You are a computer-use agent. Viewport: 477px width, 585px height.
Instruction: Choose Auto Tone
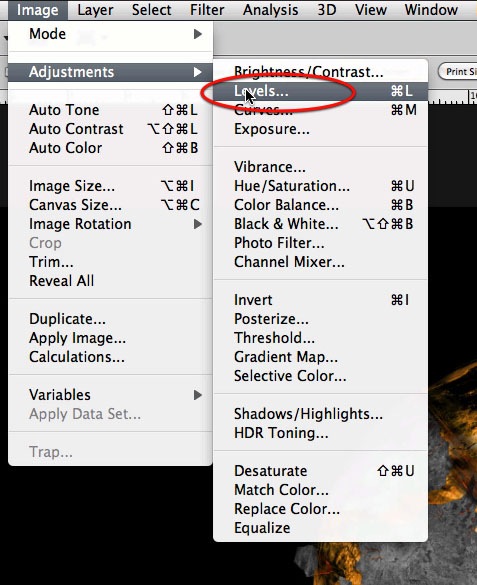point(110,110)
